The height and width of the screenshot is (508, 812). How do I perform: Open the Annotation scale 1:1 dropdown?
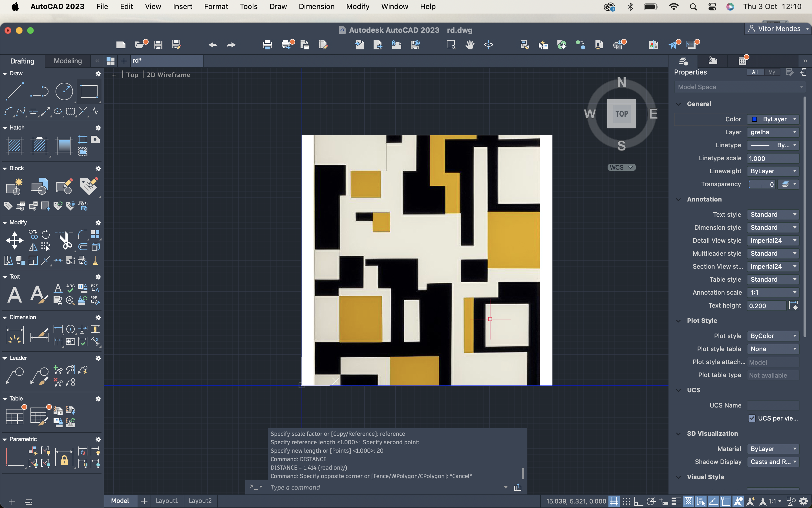click(773, 292)
